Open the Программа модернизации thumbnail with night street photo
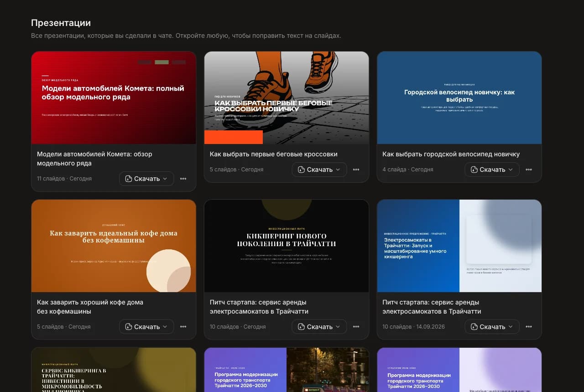The image size is (584, 392). coord(287,370)
